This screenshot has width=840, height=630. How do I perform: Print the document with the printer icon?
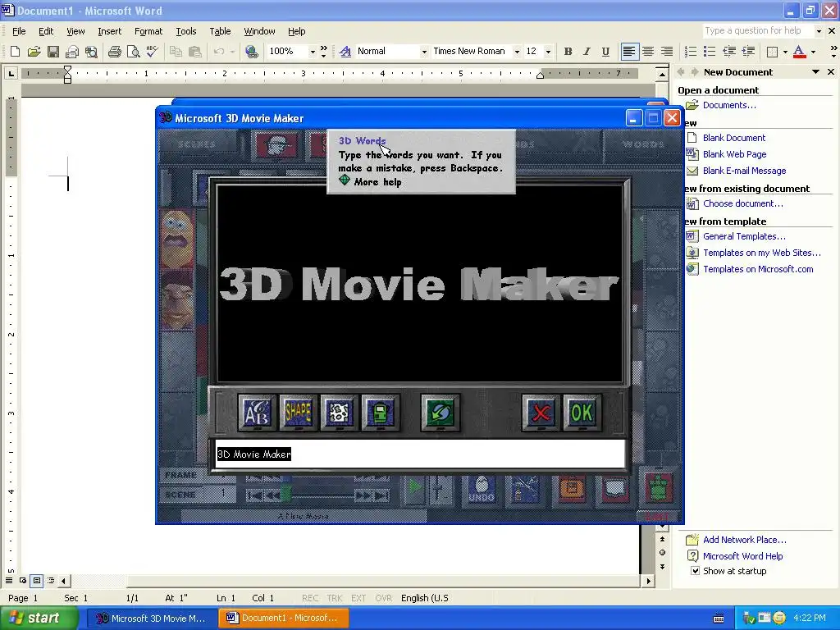(114, 52)
